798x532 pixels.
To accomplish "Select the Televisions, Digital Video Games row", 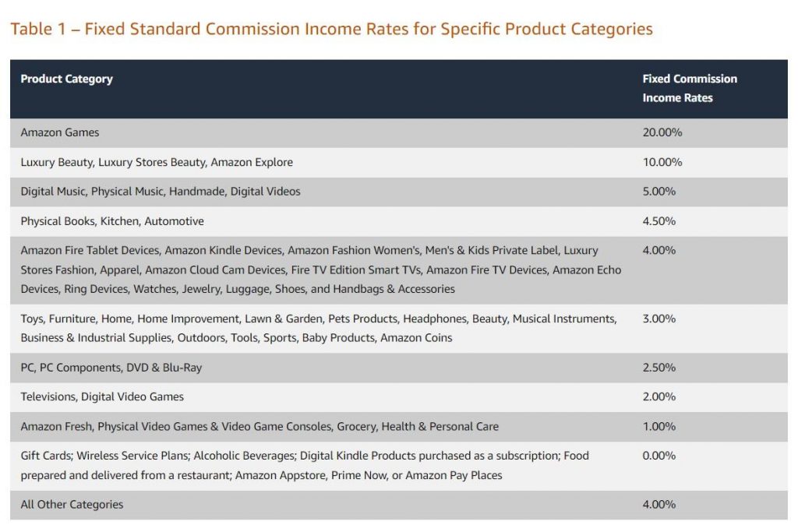I will pos(102,396).
